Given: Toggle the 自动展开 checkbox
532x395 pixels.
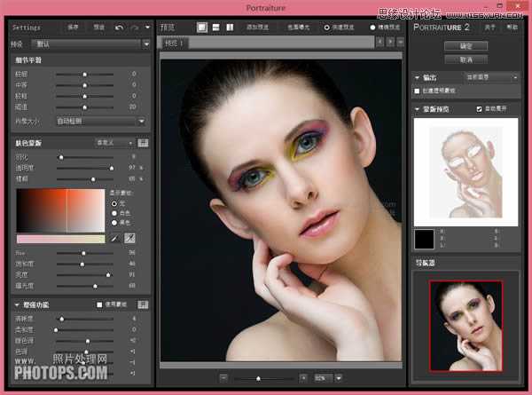Looking at the screenshot, I should coord(480,109).
